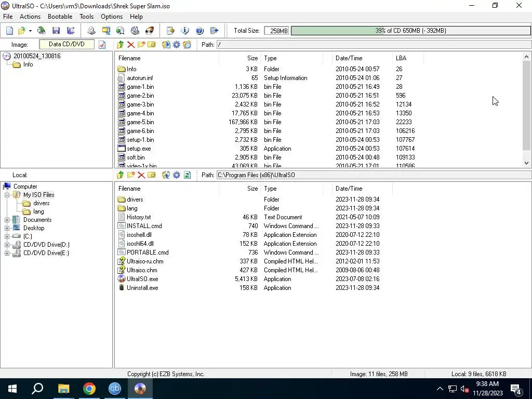Screen dimensions: 532x399
Task: Sort image list by Filename column header
Action: click(x=167, y=58)
